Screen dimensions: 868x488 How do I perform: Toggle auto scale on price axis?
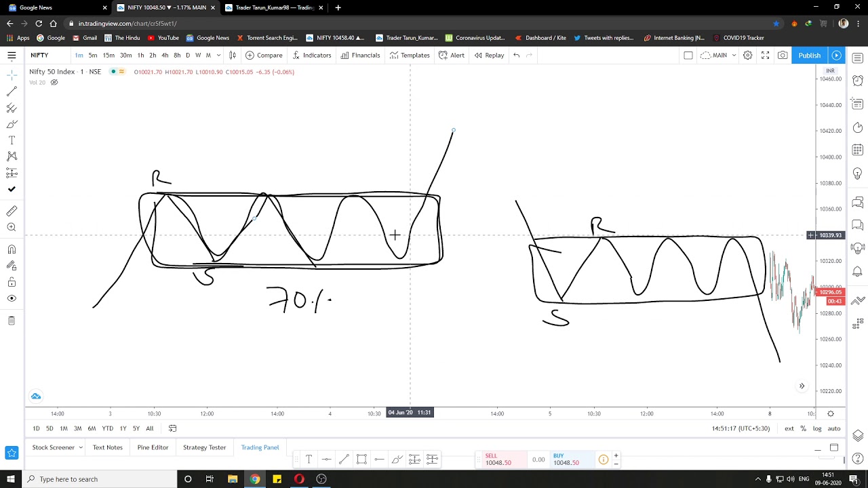834,428
